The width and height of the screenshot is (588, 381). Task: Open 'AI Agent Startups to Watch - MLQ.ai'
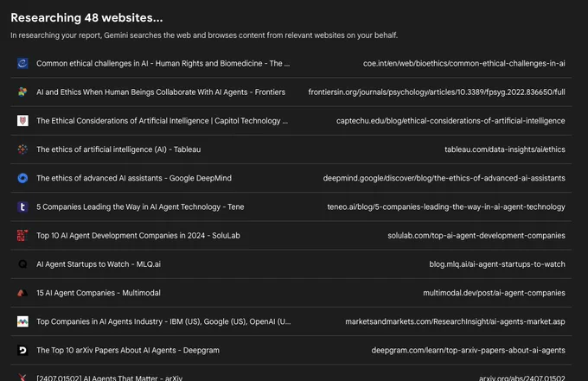[99, 264]
